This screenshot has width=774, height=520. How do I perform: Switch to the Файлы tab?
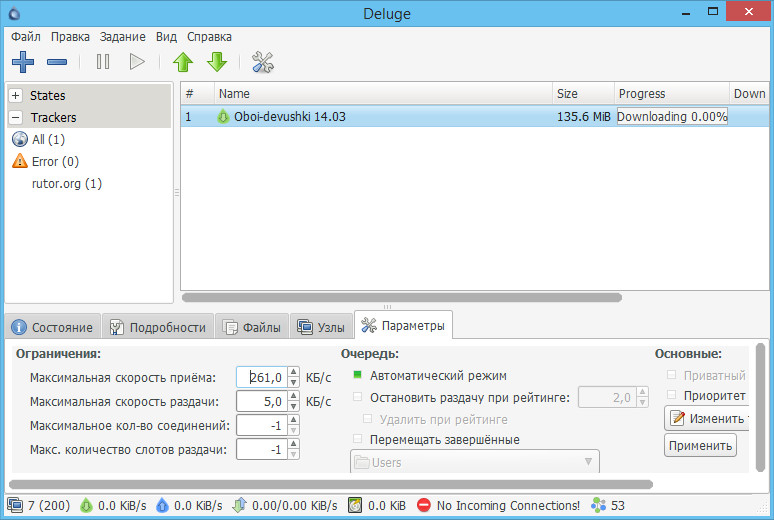pyautogui.click(x=251, y=327)
